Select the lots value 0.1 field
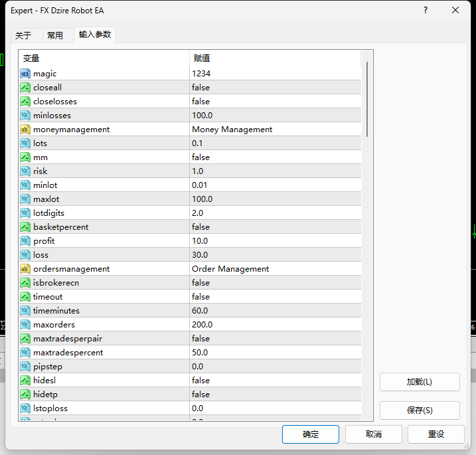 point(276,143)
